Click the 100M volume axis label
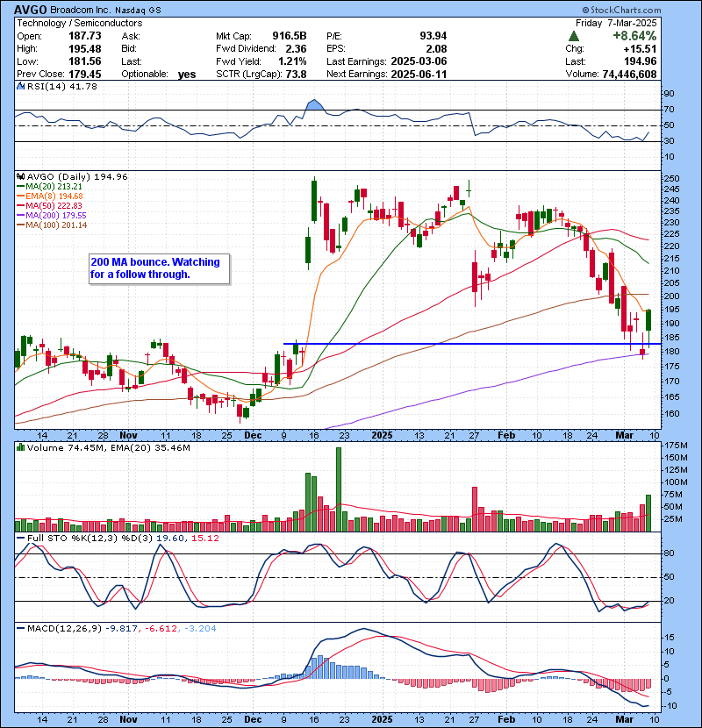The height and width of the screenshot is (728, 702). (x=676, y=482)
